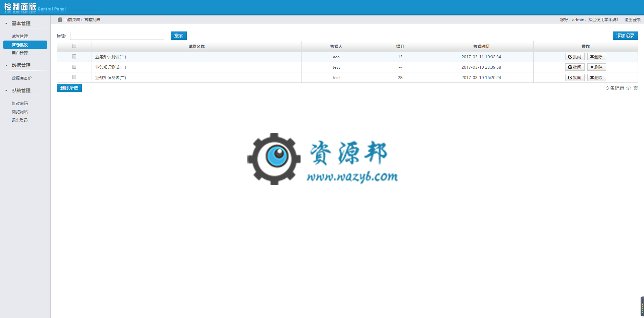
Task: Click 删除 for the 10:32:34 record
Action: (x=596, y=57)
